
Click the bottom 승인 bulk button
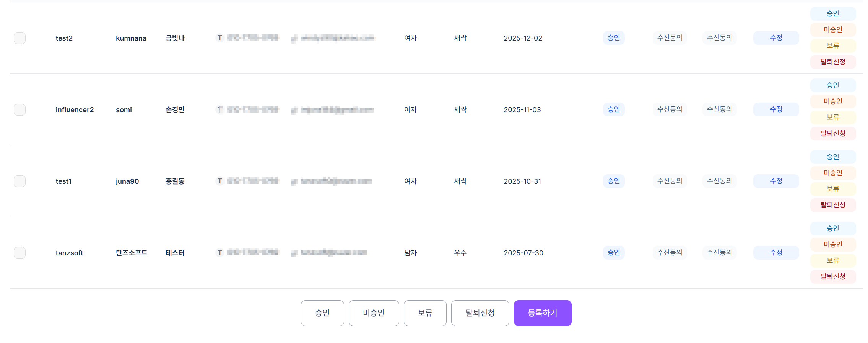(322, 313)
